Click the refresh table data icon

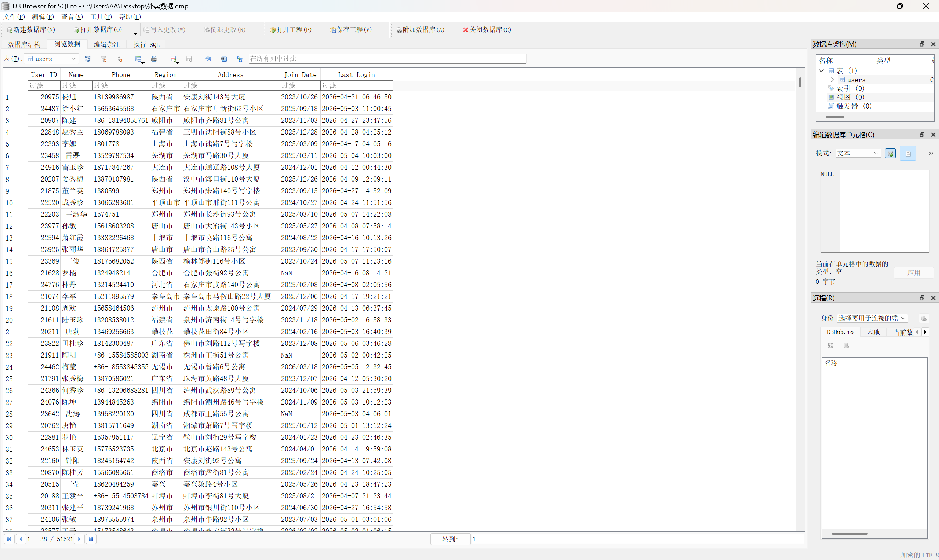coord(88,58)
